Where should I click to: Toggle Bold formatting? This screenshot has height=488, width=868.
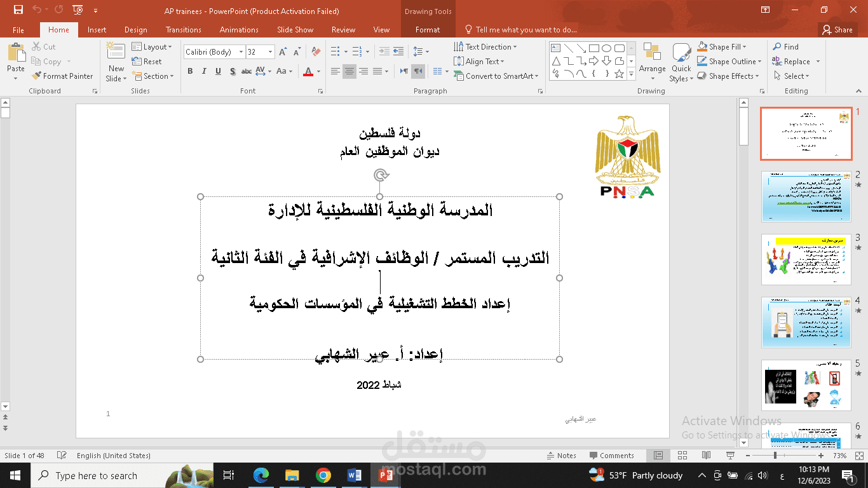(190, 71)
